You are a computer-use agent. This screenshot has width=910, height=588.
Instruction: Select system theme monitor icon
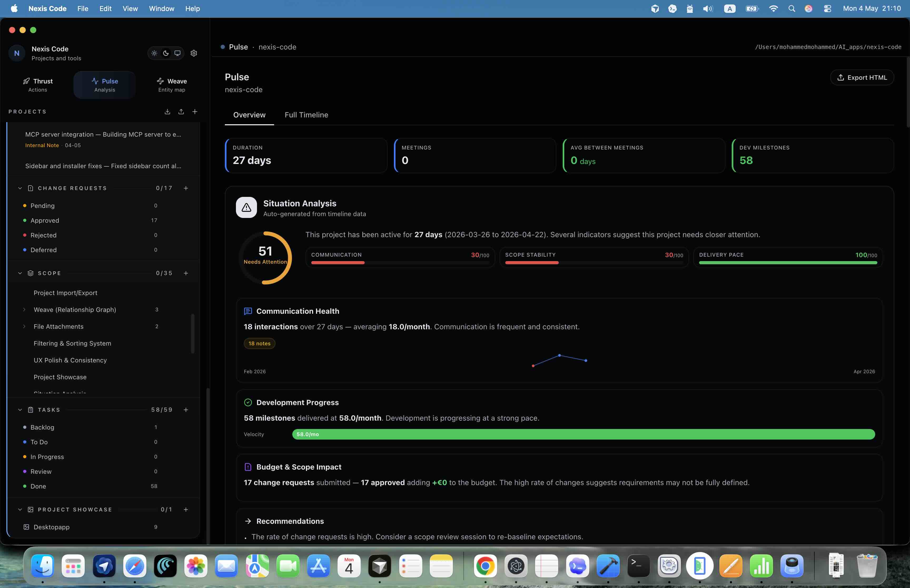click(177, 53)
